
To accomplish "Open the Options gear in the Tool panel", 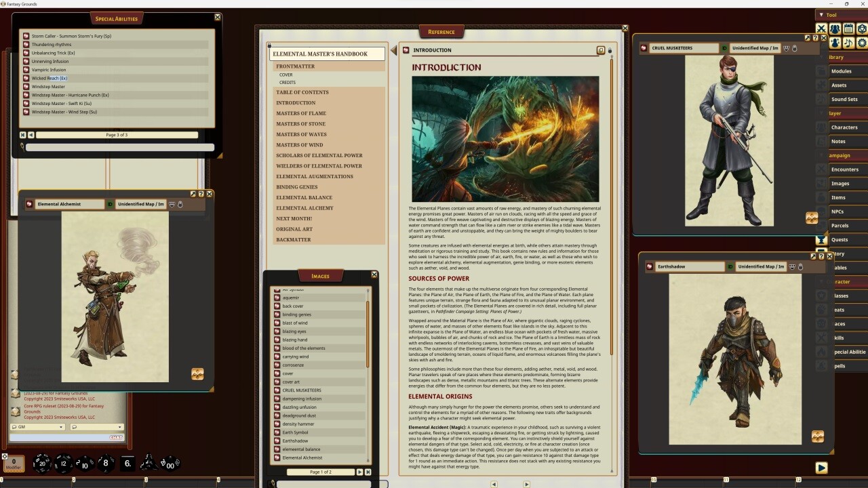I will pos(862,43).
